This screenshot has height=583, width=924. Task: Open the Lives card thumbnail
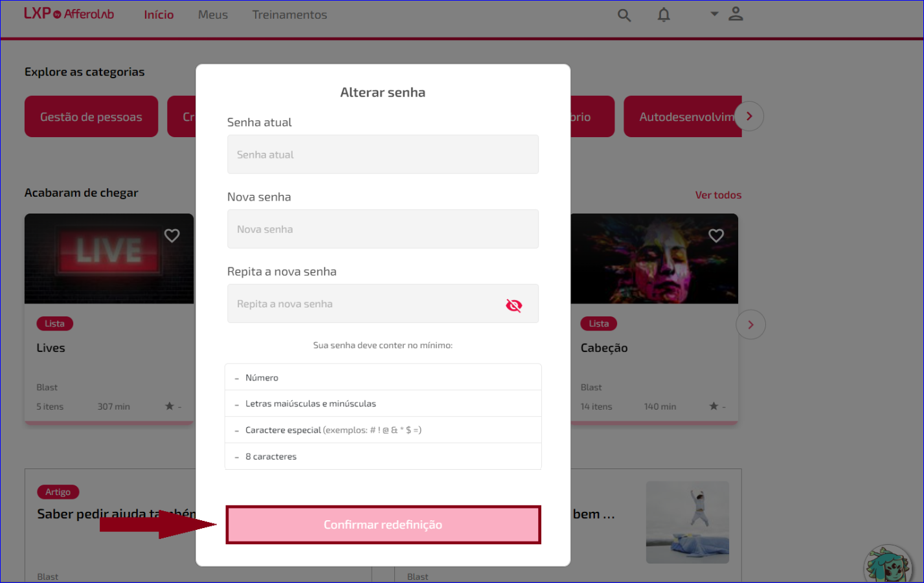(x=109, y=259)
